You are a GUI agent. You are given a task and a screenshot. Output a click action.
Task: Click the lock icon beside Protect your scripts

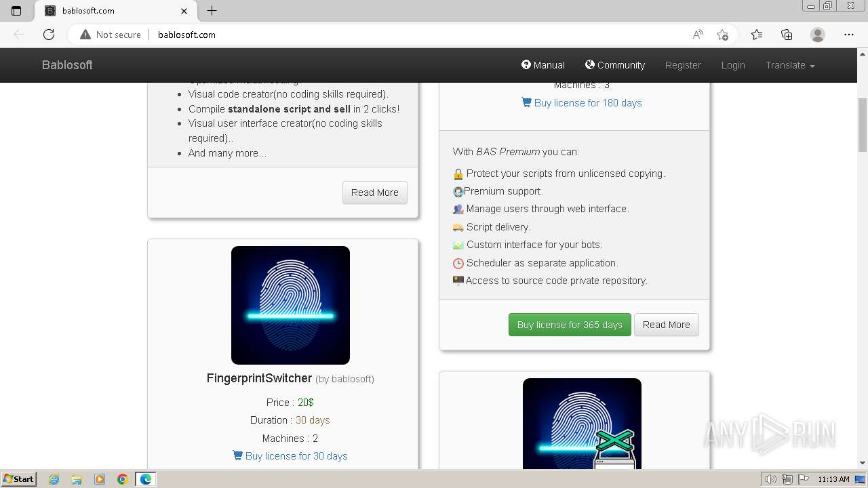click(458, 174)
